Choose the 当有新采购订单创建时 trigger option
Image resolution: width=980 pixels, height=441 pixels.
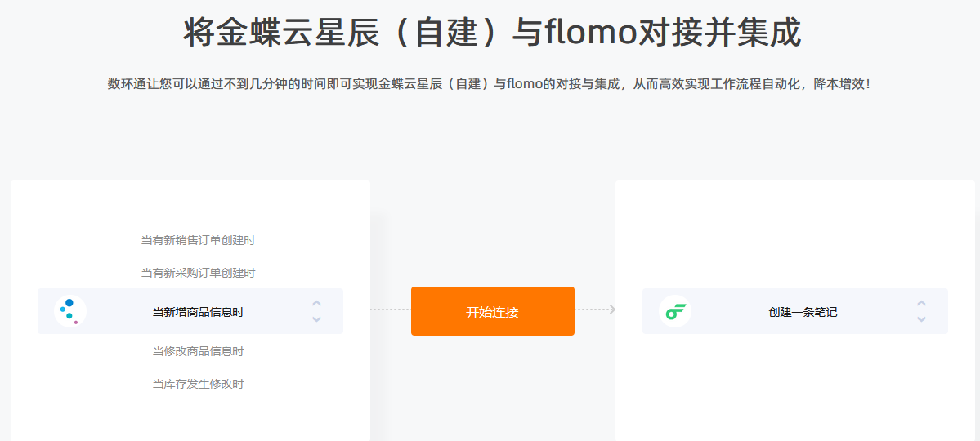click(x=198, y=273)
